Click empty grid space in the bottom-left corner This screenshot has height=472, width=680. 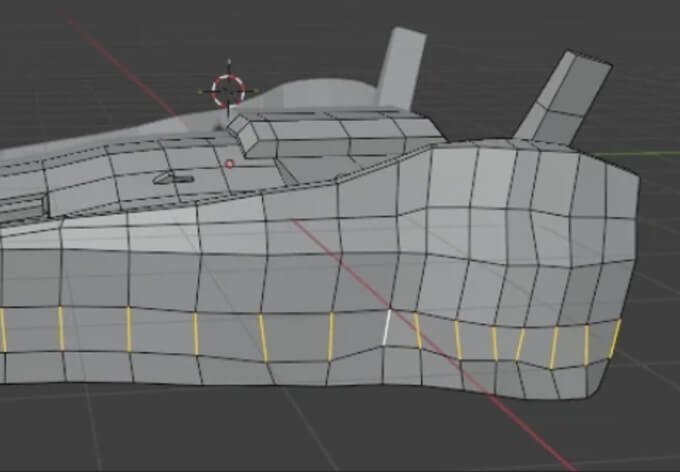[60, 430]
